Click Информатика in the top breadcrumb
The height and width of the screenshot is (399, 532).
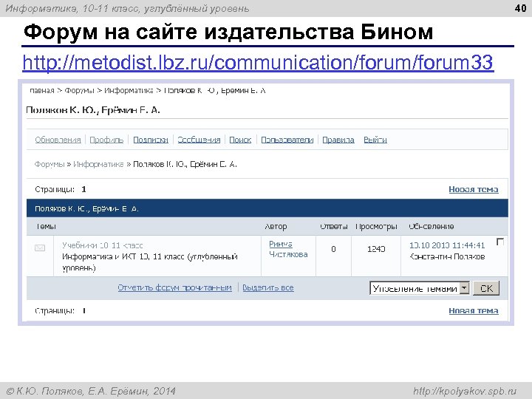129,91
